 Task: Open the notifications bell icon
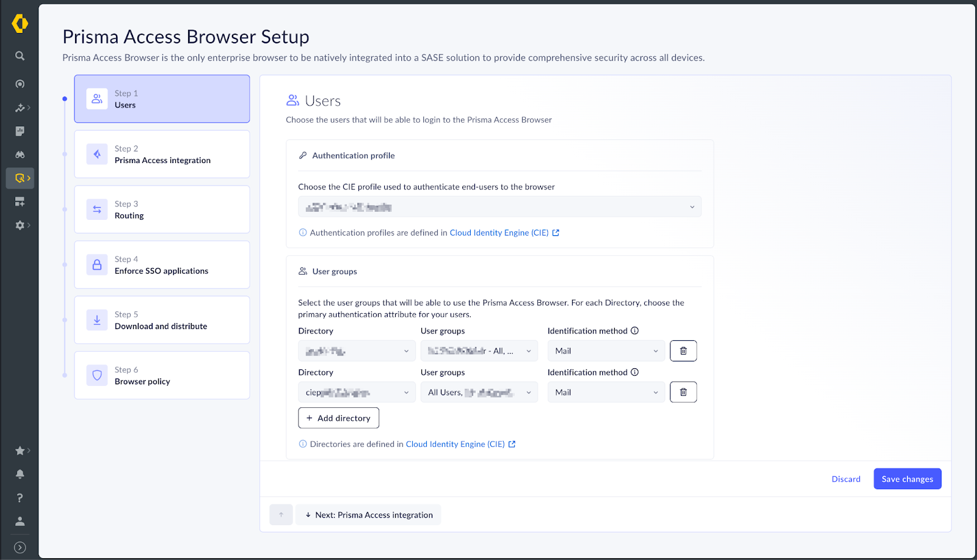coord(20,474)
